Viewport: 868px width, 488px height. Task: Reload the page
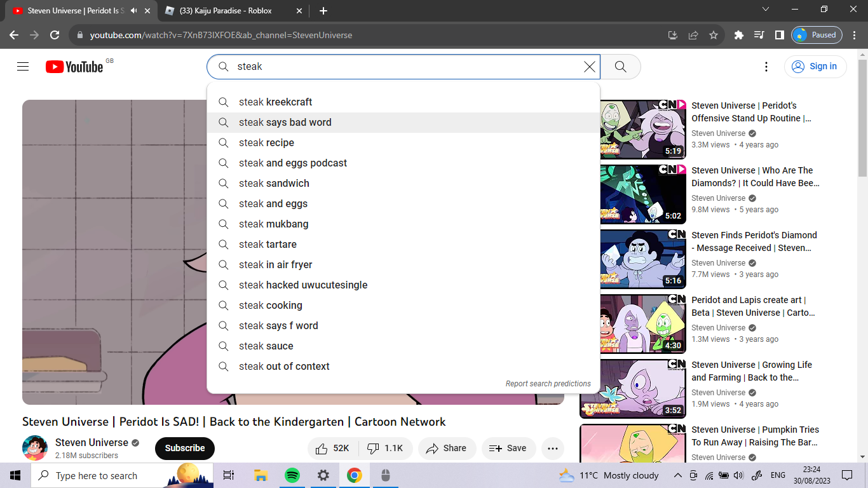point(55,35)
